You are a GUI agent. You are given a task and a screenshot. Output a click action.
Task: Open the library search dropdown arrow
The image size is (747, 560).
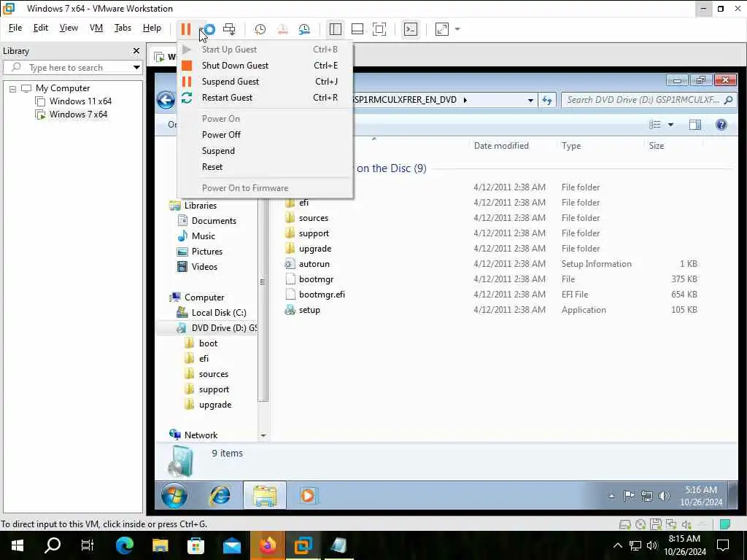pyautogui.click(x=136, y=68)
